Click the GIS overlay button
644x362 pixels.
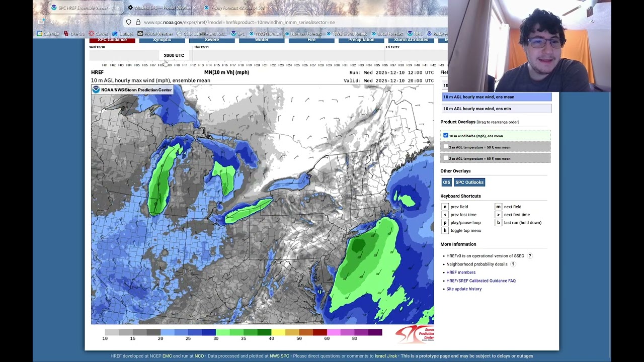pos(446,182)
